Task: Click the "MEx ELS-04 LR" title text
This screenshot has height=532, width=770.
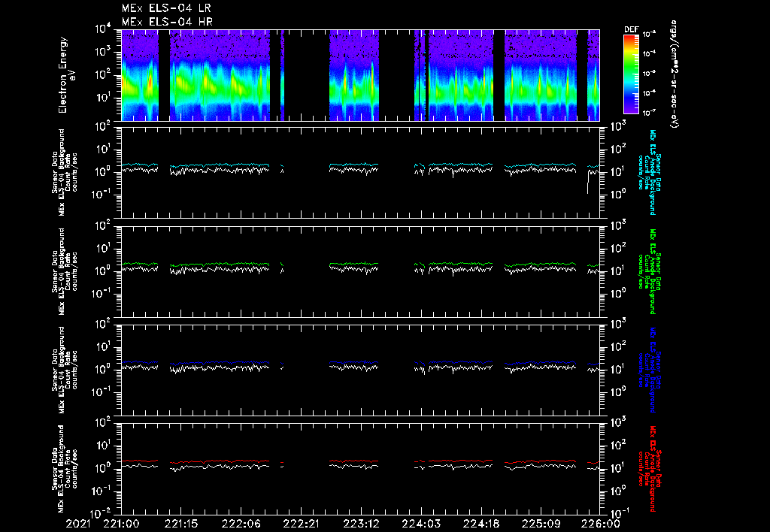Action: (x=166, y=8)
